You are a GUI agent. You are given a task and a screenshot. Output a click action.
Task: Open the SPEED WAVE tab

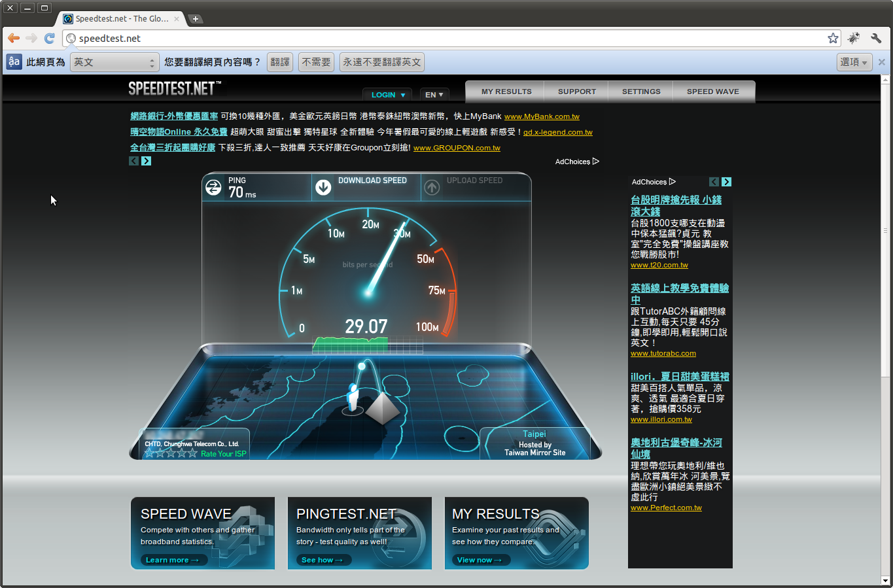(713, 92)
